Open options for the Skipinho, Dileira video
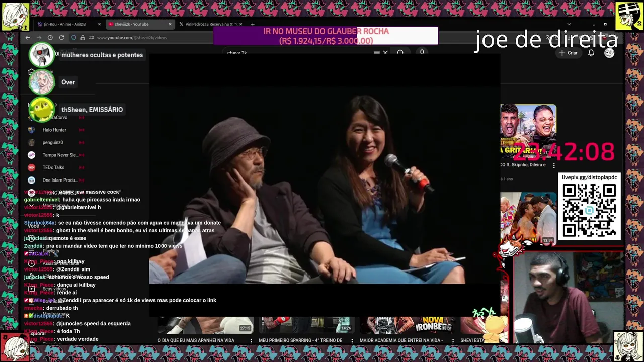The height and width of the screenshot is (362, 644). [554, 165]
